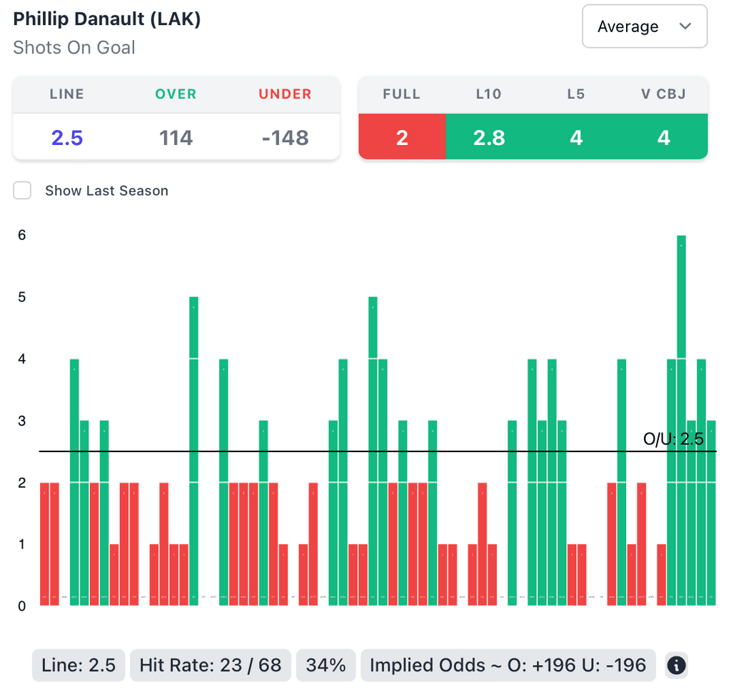Click the Implied Odds chip

click(x=508, y=666)
